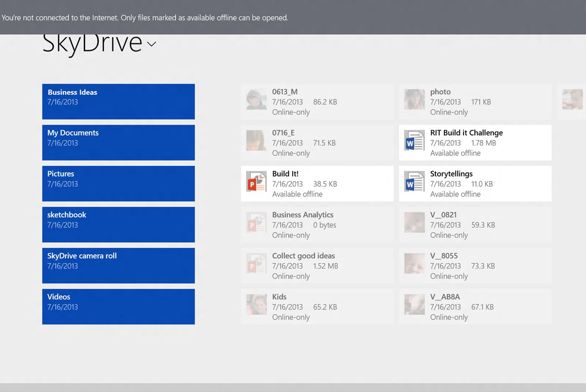Screen dimensions: 586x392
Task: Select the Business Analytics file name
Action: click(303, 215)
